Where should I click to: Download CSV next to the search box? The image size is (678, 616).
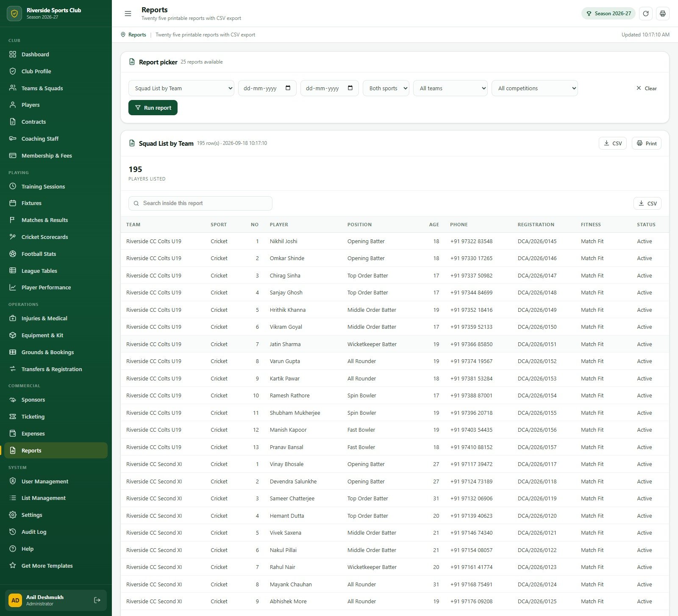pos(647,203)
